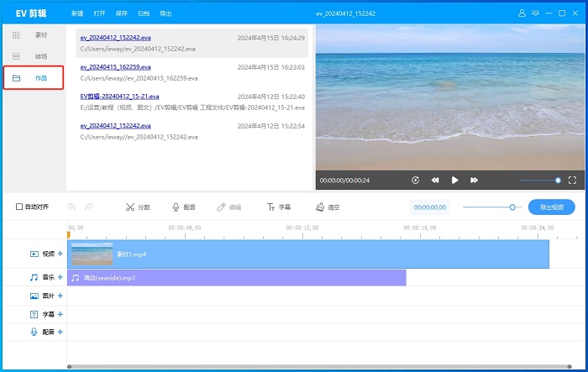588x372 pixels.
Task: Add a new 字幕 track with plus
Action: pos(60,314)
